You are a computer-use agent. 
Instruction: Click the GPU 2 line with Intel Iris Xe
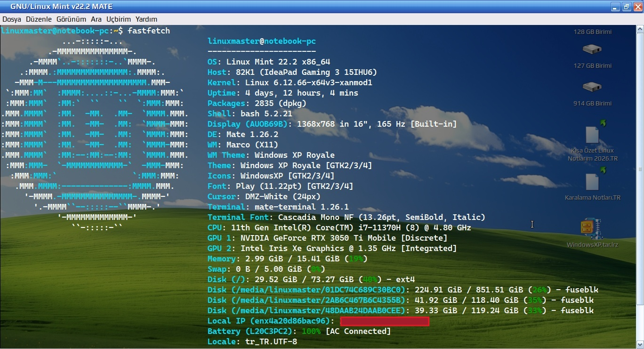pyautogui.click(x=332, y=248)
